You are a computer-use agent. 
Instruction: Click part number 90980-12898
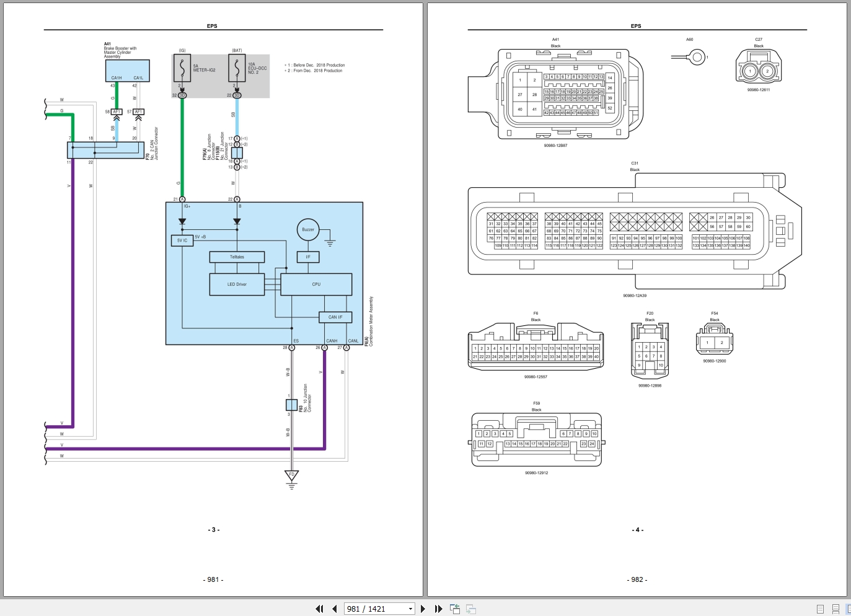[650, 385]
